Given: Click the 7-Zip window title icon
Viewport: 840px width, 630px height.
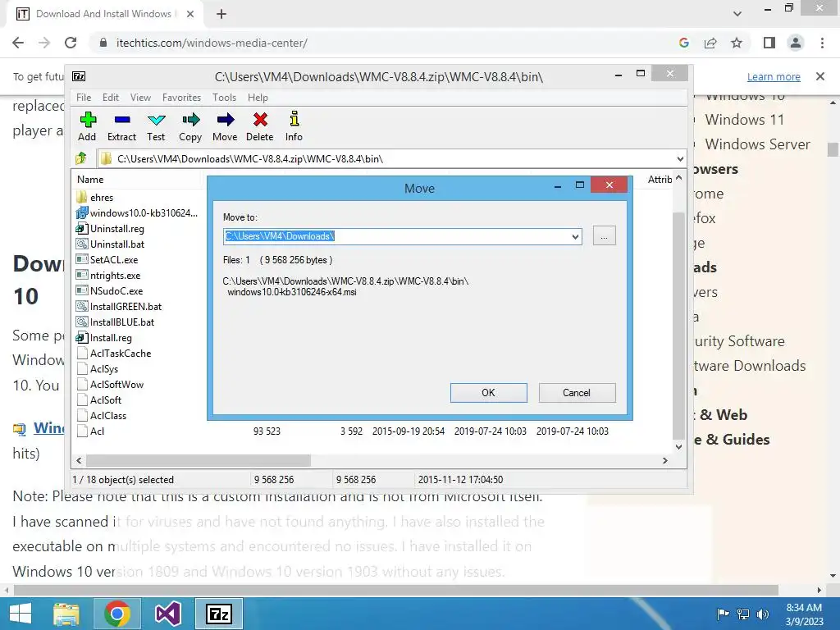Looking at the screenshot, I should [x=79, y=76].
